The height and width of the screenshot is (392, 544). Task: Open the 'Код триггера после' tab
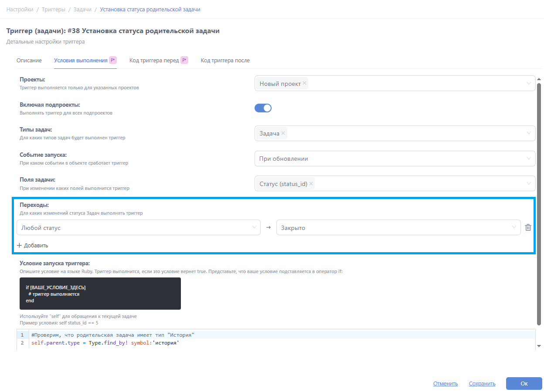click(x=225, y=60)
